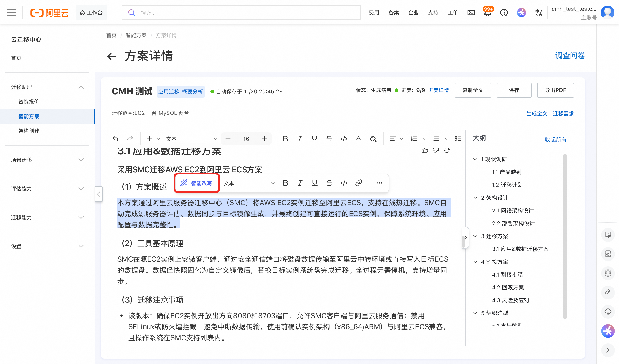619x364 pixels.
Task: Collapse the 迁移助理 sidebar section
Action: (81, 87)
